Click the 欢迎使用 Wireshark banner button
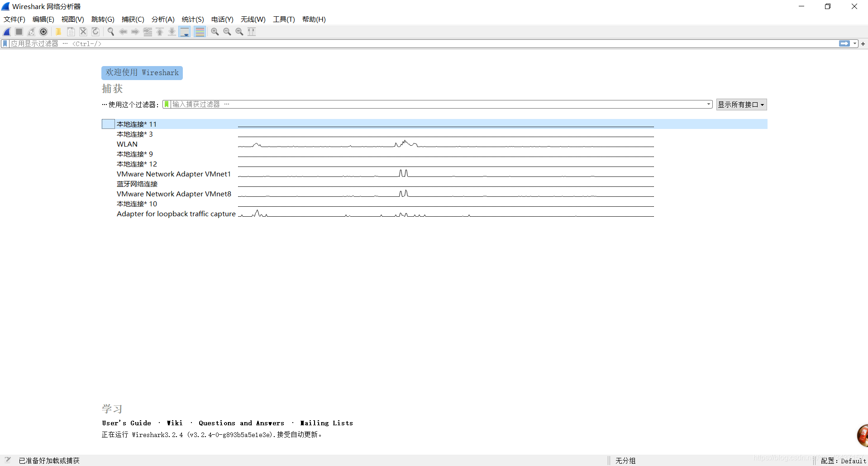Screen dimensions: 868x466 click(142, 73)
